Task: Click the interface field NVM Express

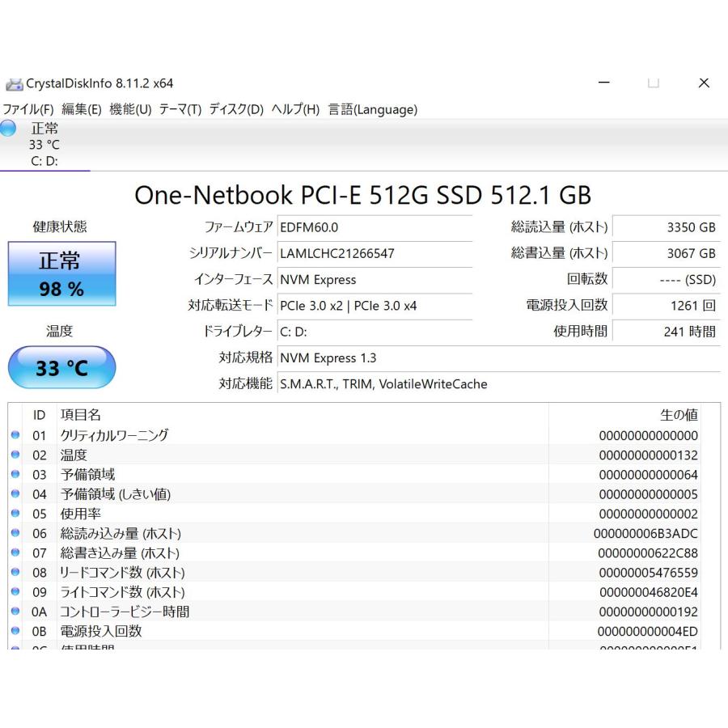Action: (375, 280)
